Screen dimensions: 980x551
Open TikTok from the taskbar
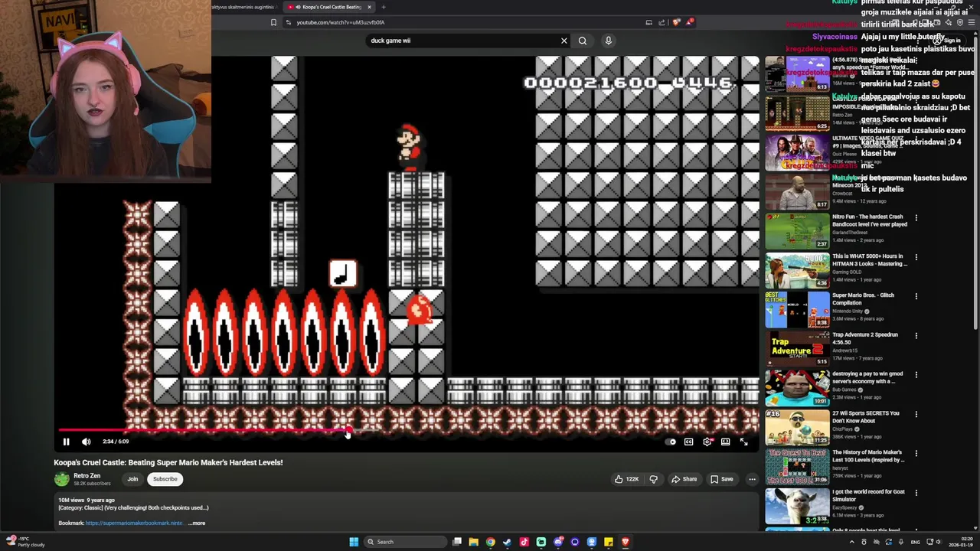[x=524, y=542]
